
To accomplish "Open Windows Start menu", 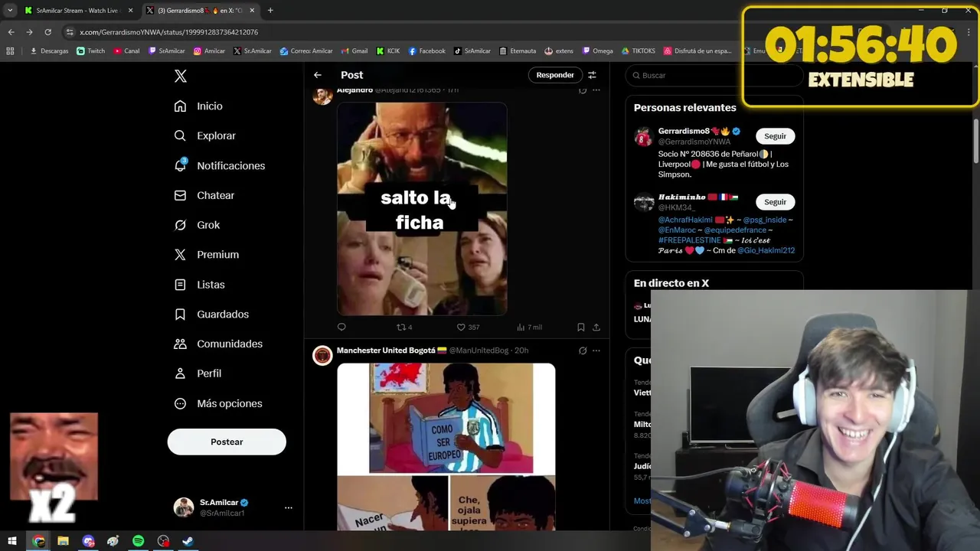I will point(12,541).
